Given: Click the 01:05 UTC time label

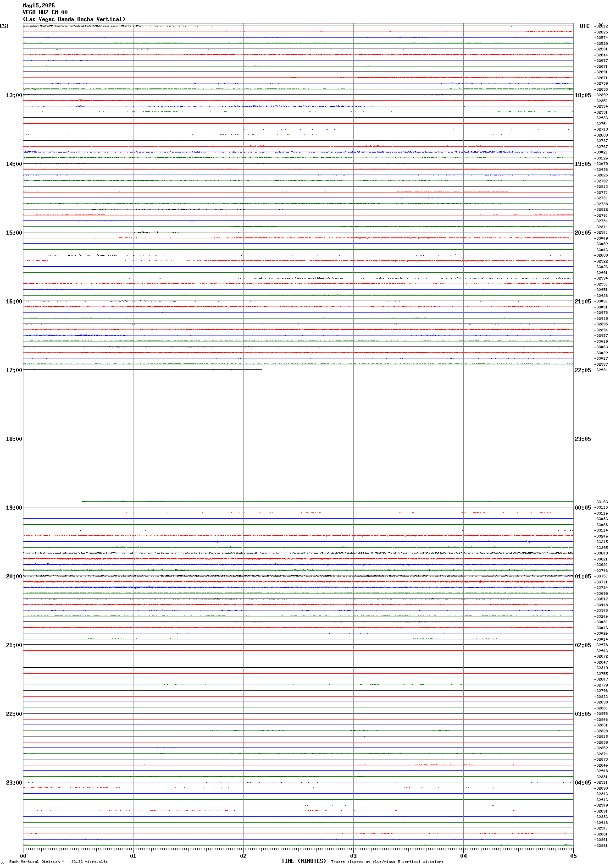Looking at the screenshot, I should pos(583,577).
